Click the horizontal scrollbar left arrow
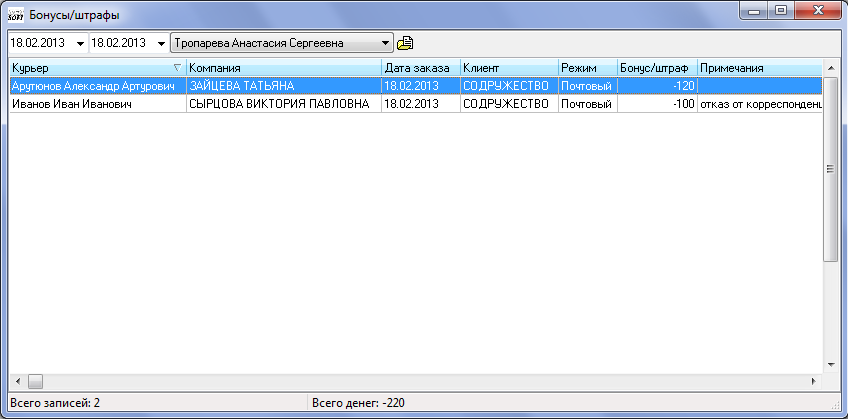 click(x=18, y=381)
